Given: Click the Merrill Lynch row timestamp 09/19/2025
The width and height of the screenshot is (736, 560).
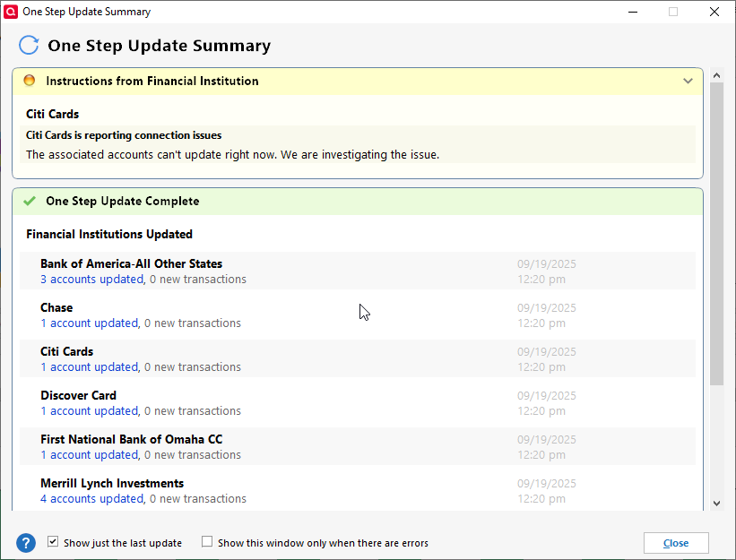Looking at the screenshot, I should [x=546, y=484].
